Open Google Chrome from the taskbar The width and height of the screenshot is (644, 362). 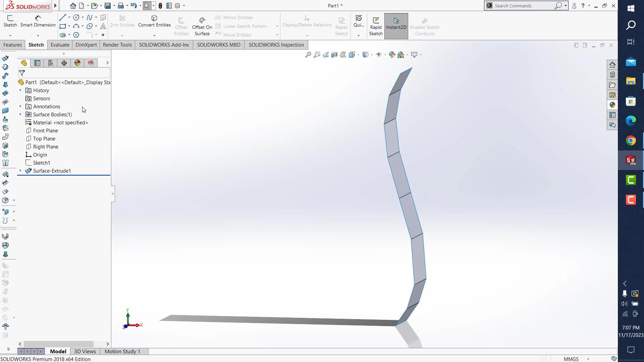(x=631, y=140)
